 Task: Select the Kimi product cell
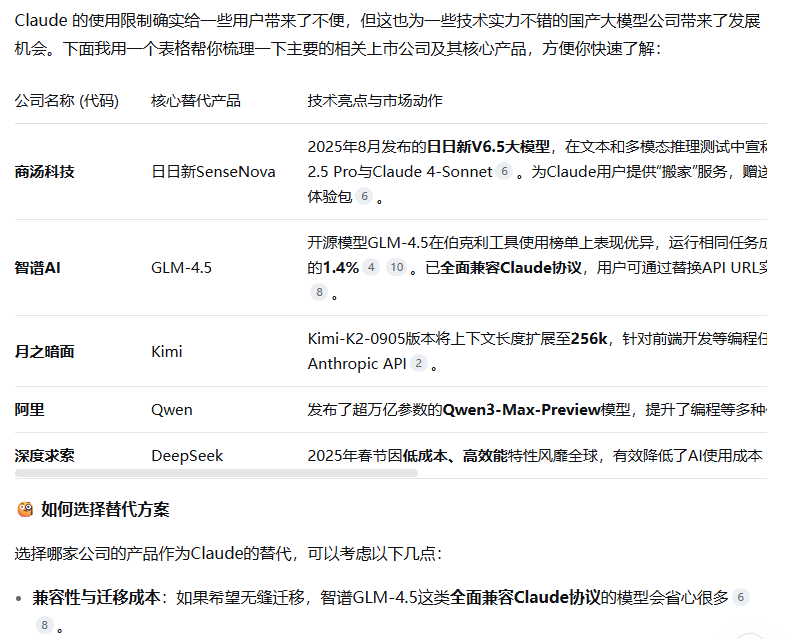(x=167, y=351)
